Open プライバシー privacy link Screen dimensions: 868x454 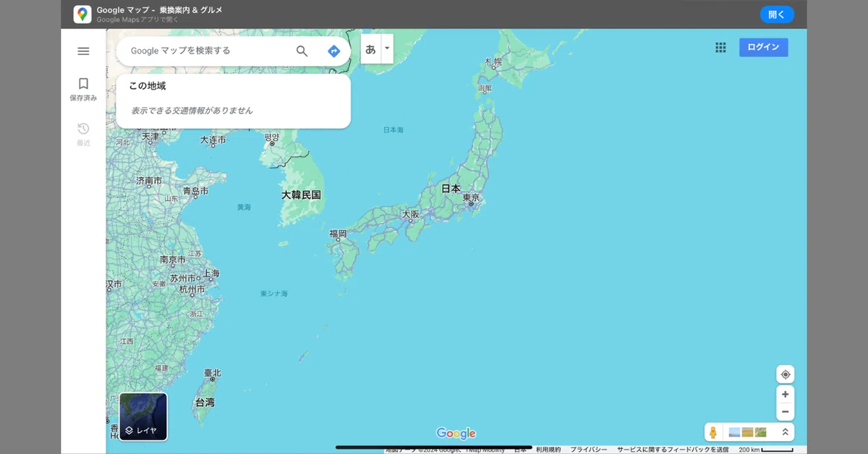pyautogui.click(x=588, y=450)
